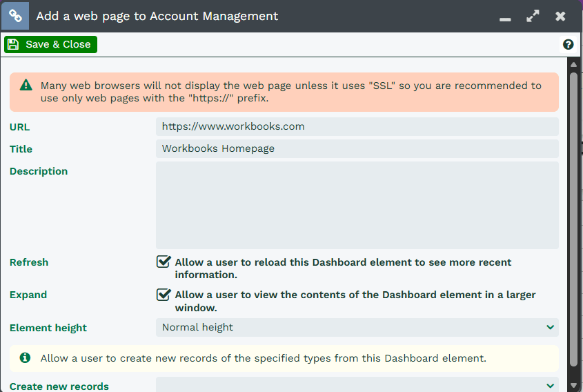This screenshot has width=583, height=392.
Task: Click inside the Description text area
Action: click(357, 205)
